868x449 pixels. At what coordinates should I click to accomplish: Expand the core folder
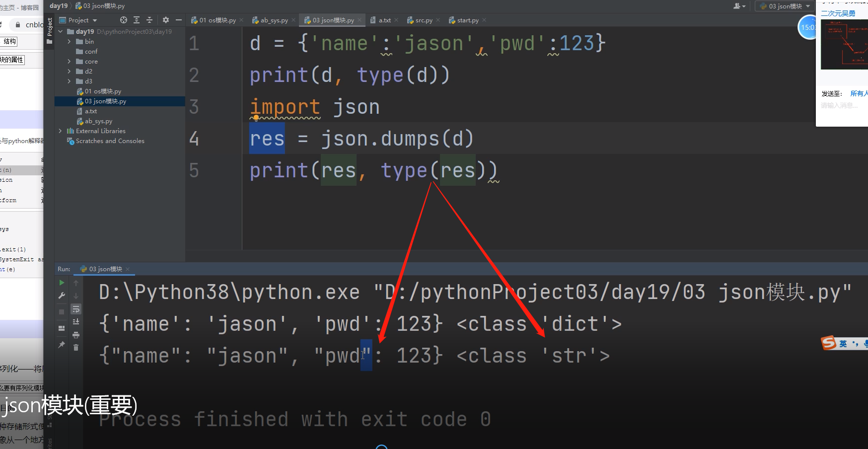pyautogui.click(x=70, y=61)
